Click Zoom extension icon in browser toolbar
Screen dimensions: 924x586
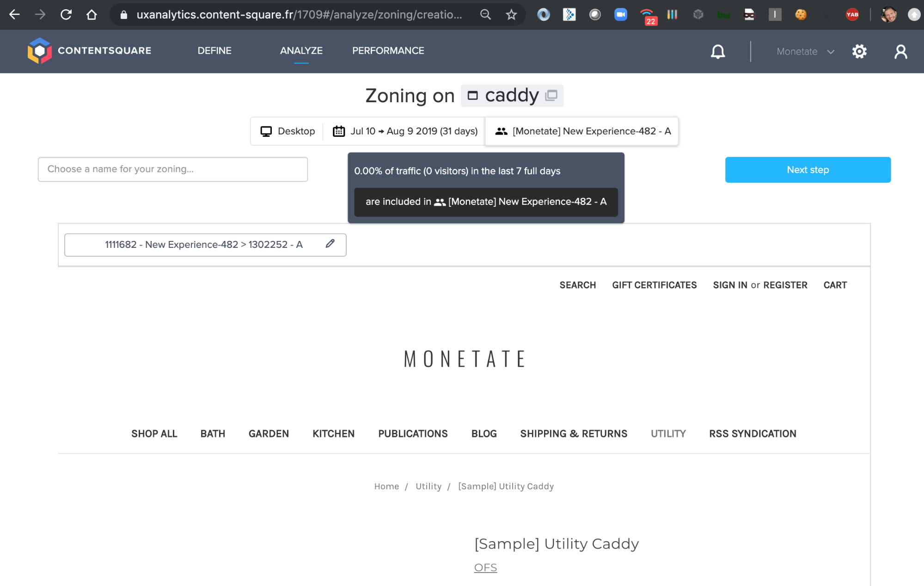point(620,15)
